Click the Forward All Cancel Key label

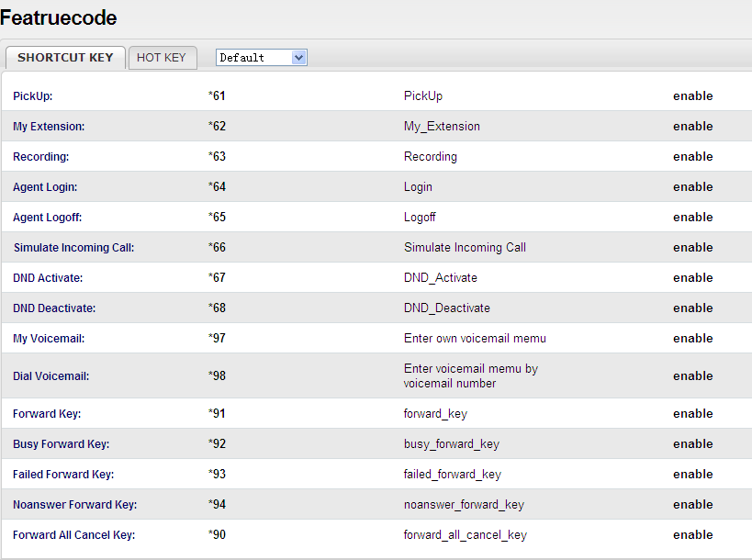pyautogui.click(x=73, y=535)
